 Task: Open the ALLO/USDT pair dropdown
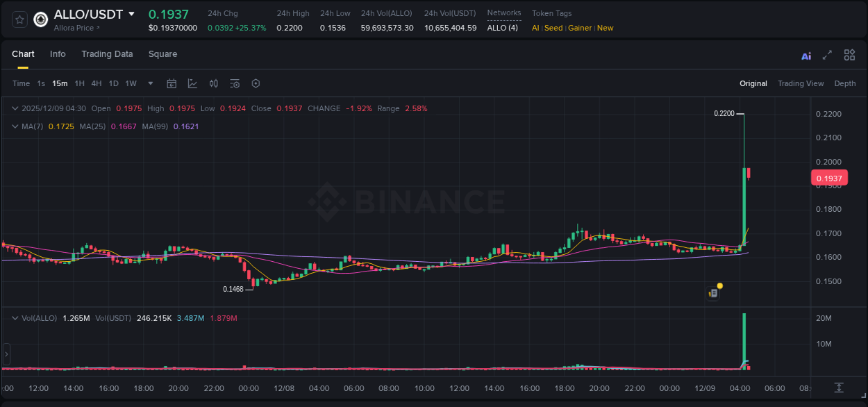point(131,14)
